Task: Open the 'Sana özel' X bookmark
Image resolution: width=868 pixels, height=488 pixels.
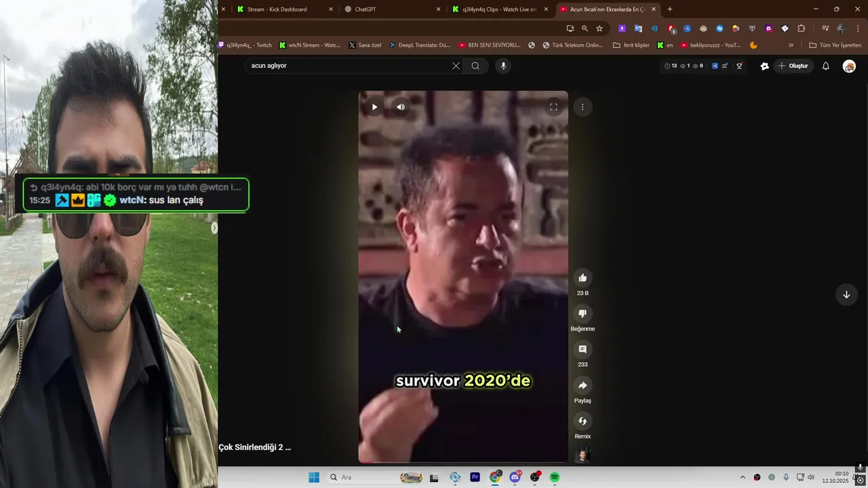Action: (365, 45)
